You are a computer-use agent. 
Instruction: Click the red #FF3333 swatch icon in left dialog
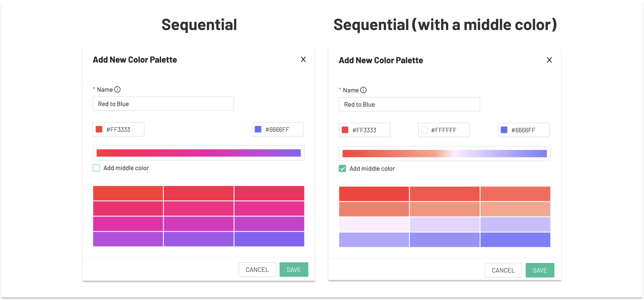tap(99, 129)
